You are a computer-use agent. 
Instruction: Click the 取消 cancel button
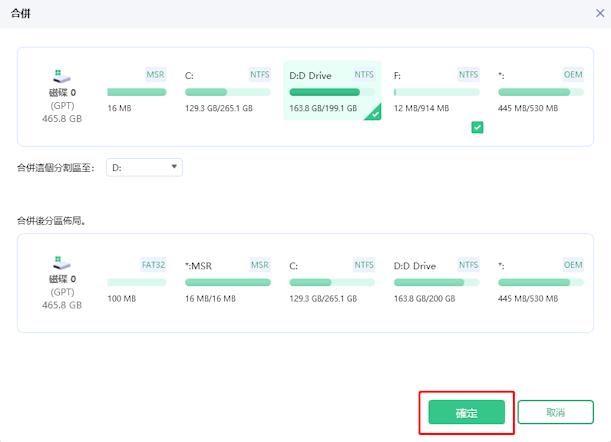pyautogui.click(x=555, y=412)
